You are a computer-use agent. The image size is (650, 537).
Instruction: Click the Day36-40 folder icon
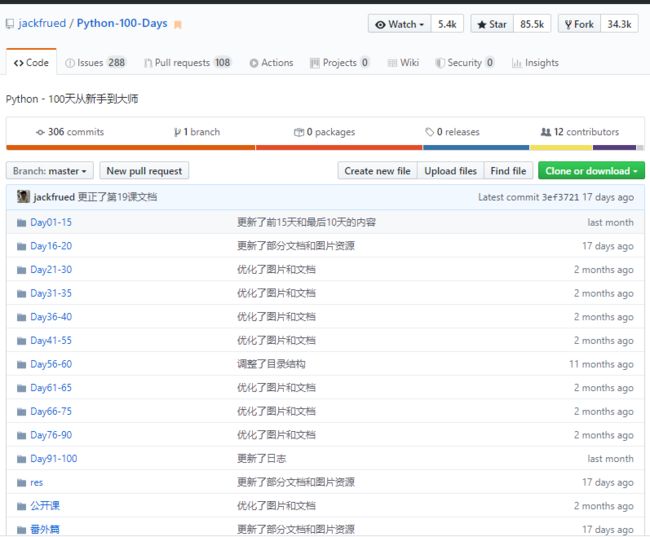(22, 318)
